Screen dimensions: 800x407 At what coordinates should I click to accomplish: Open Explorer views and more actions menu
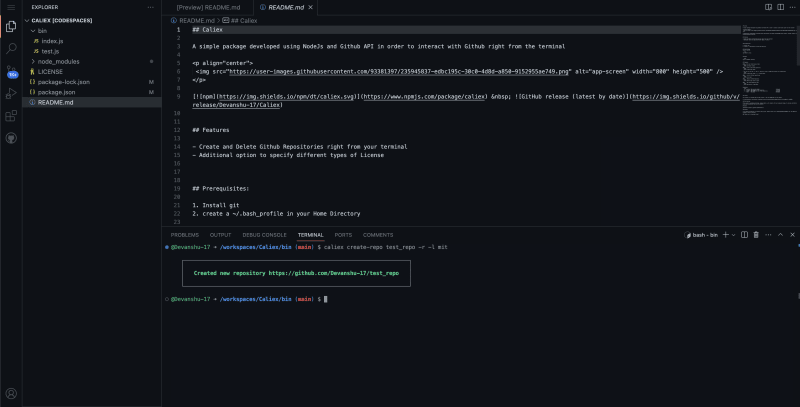(151, 7)
